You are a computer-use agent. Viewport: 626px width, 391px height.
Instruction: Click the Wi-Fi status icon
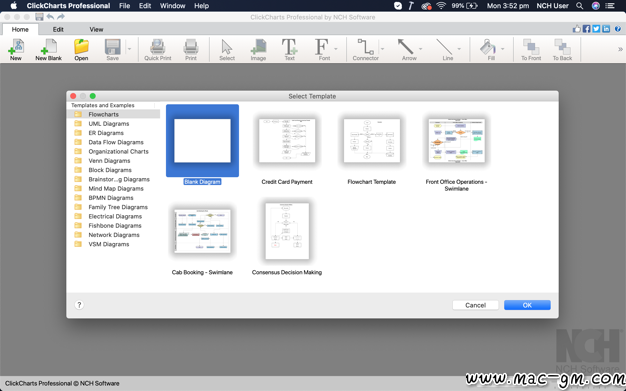tap(441, 6)
